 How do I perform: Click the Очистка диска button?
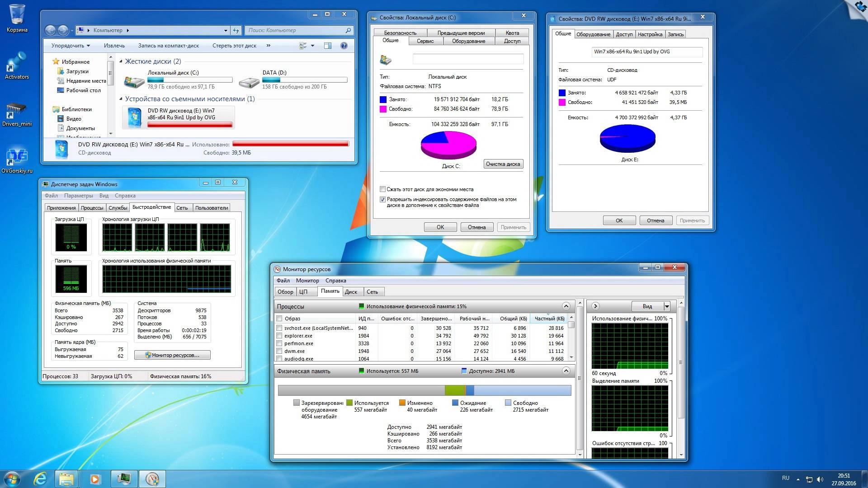tap(503, 164)
